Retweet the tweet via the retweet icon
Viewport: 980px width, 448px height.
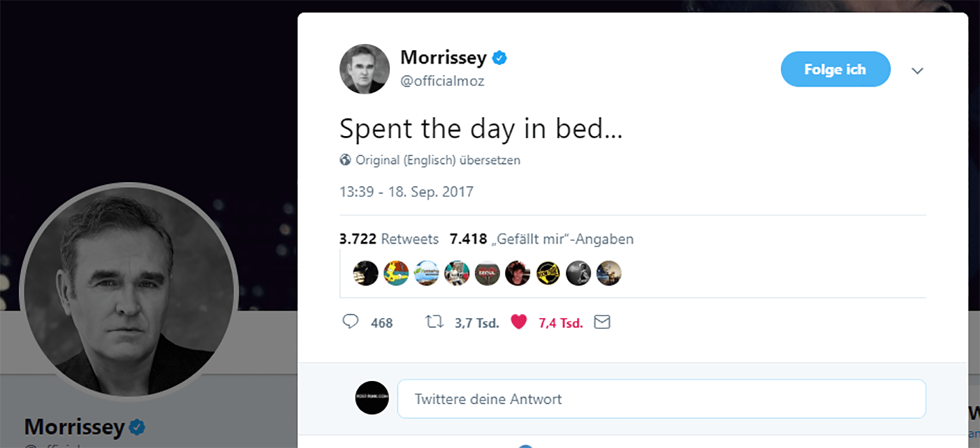pyautogui.click(x=434, y=322)
